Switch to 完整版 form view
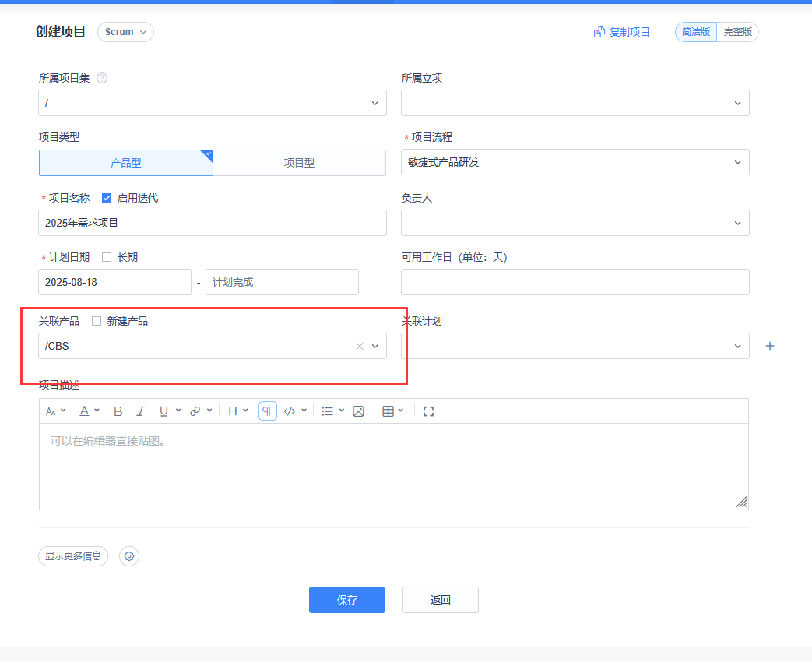Screen dimensions: 812x663 coord(737,32)
